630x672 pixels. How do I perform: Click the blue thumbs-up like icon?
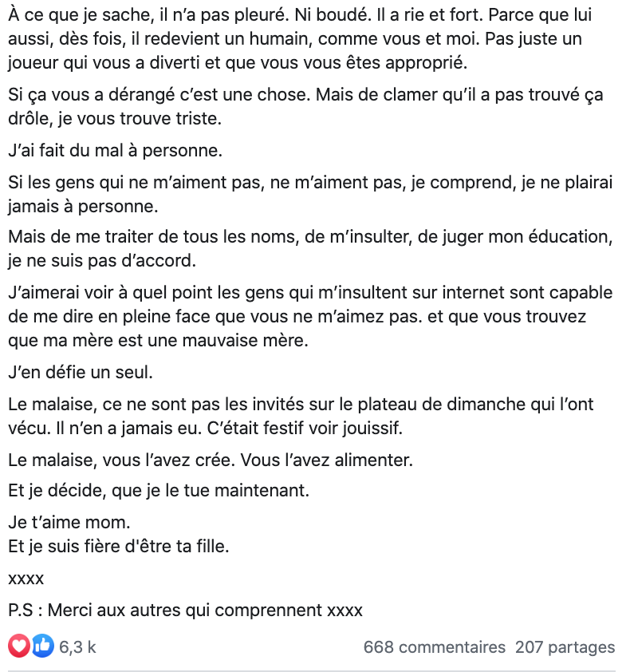[42, 646]
